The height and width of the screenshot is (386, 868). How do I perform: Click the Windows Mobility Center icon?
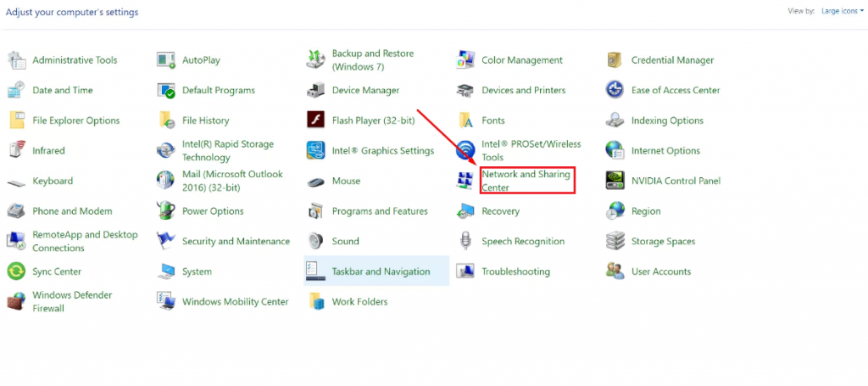[x=166, y=302]
